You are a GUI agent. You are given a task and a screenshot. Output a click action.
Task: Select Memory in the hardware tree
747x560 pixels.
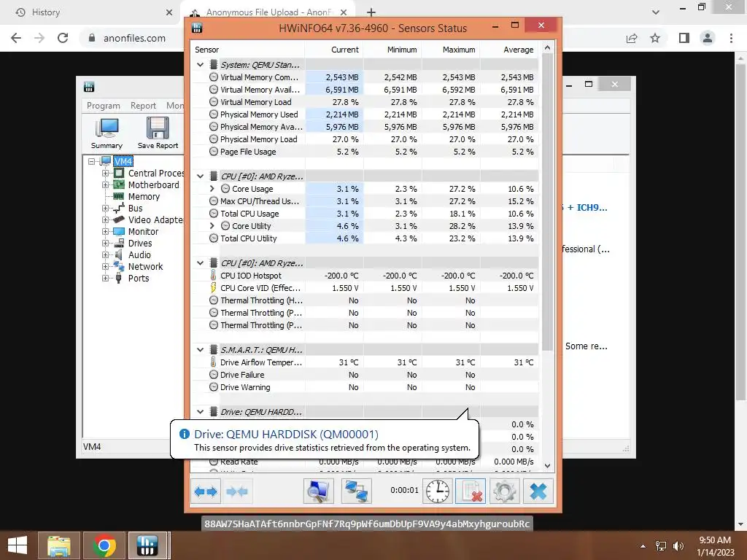pyautogui.click(x=144, y=197)
